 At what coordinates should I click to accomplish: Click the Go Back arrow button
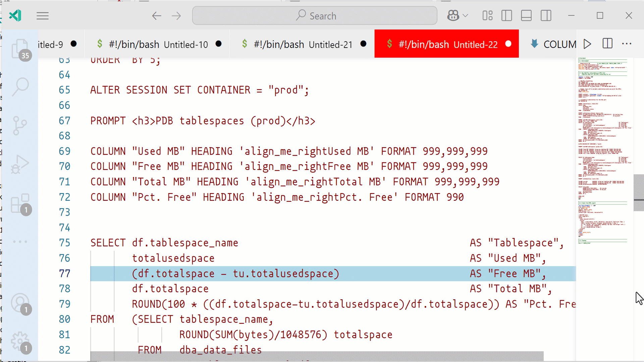tap(157, 16)
